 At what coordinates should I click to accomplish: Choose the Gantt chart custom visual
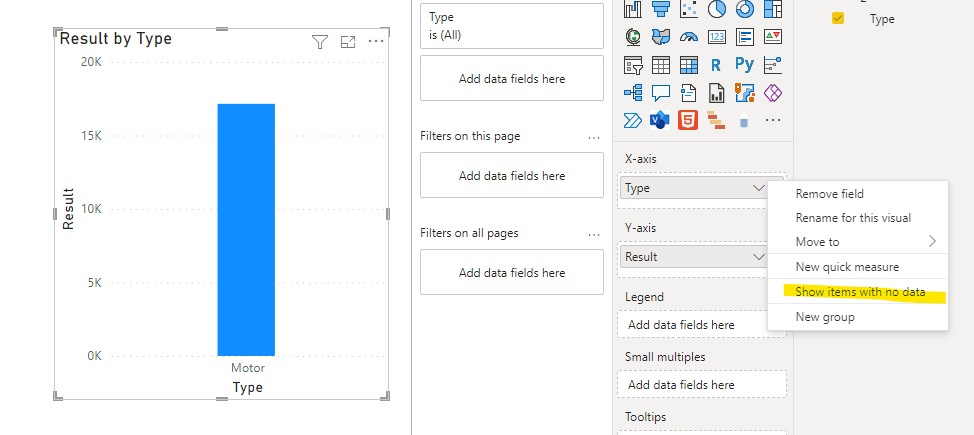[716, 120]
